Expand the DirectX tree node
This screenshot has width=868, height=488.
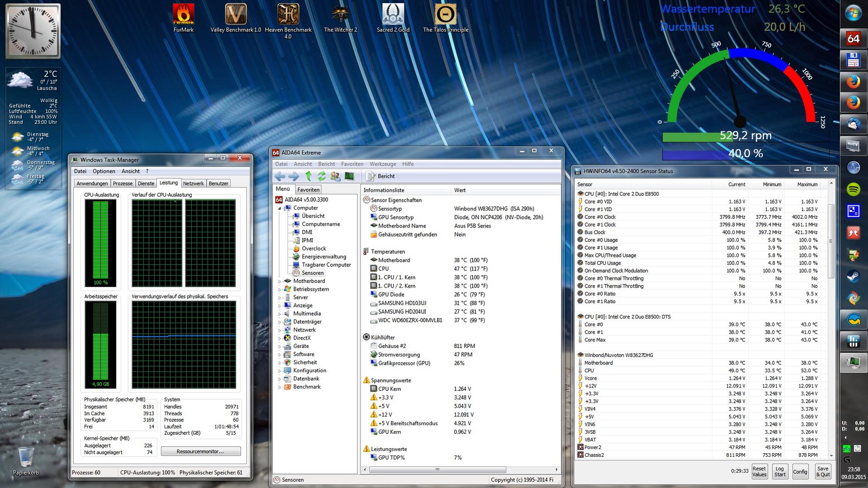point(280,338)
